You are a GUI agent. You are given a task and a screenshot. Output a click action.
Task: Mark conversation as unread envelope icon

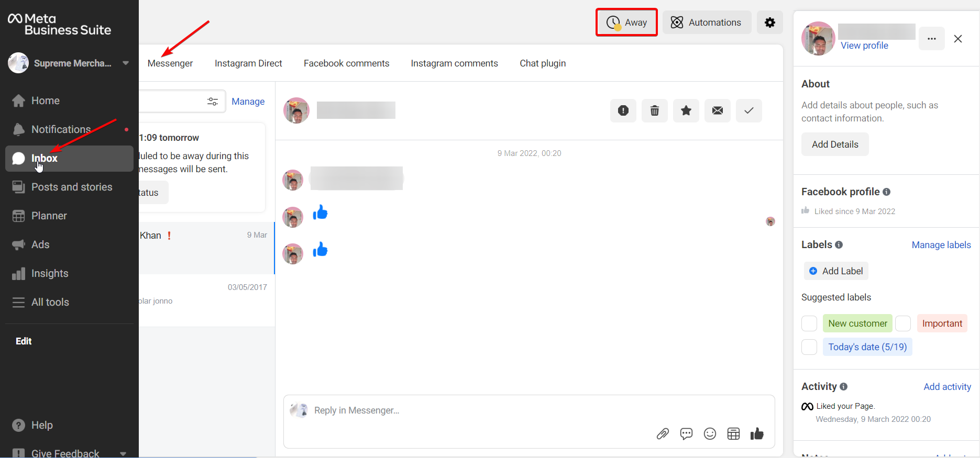(x=717, y=110)
